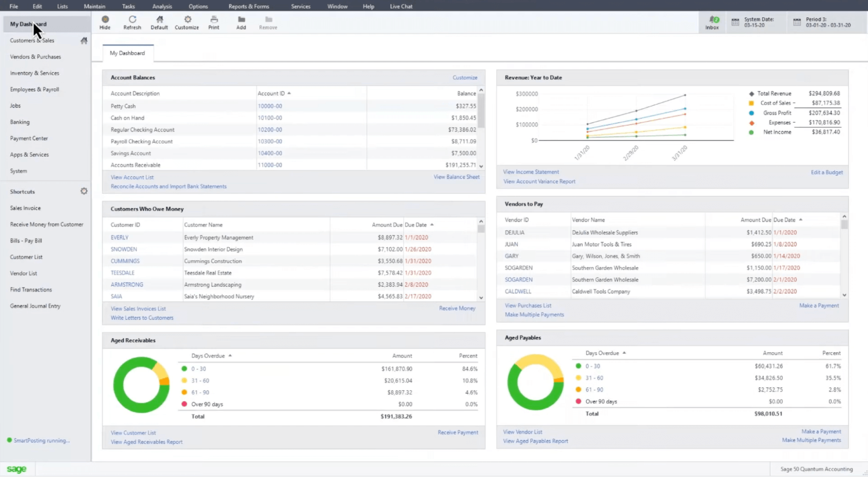Screen dimensions: 868x477
Task: Click the Net Income green legend marker
Action: [x=751, y=132]
